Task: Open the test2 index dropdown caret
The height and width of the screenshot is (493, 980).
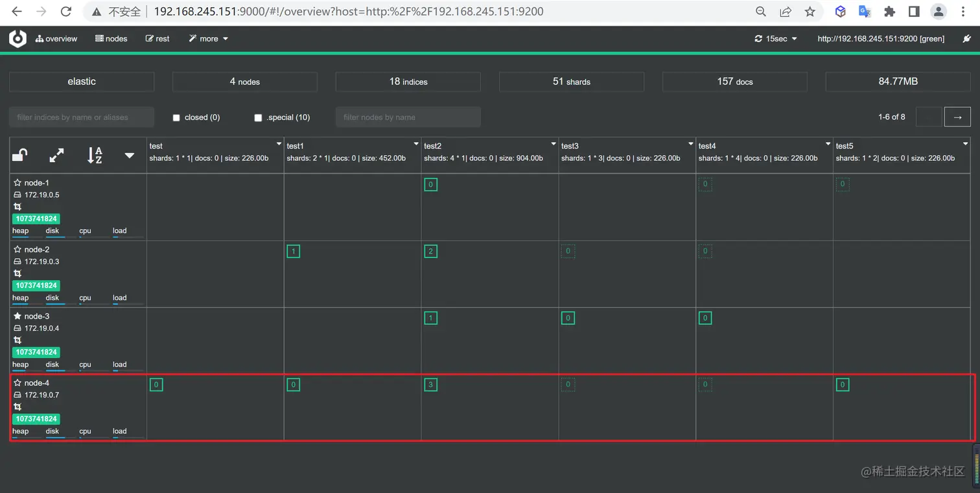Action: click(x=554, y=143)
